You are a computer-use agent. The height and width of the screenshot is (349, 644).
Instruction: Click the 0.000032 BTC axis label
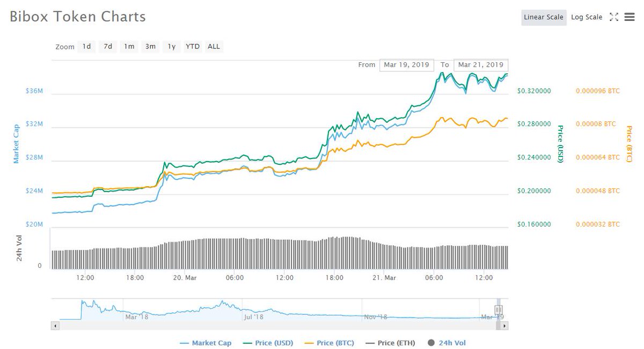(x=597, y=224)
